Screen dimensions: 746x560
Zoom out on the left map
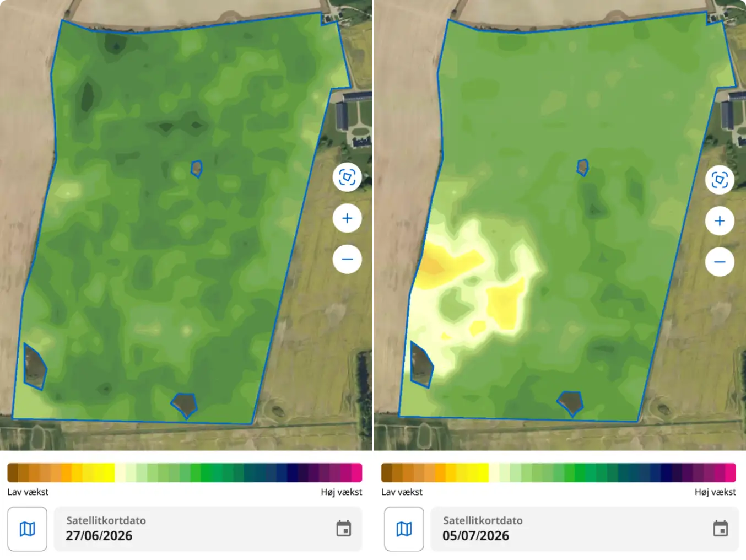coord(347,259)
